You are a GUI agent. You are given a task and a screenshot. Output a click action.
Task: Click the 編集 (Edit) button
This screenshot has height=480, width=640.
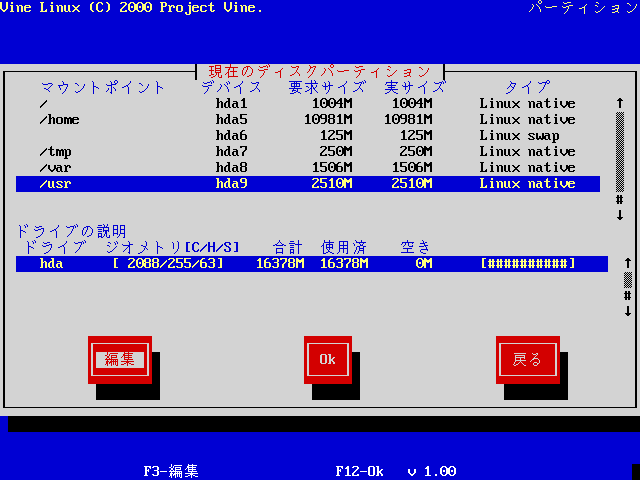pyautogui.click(x=120, y=360)
